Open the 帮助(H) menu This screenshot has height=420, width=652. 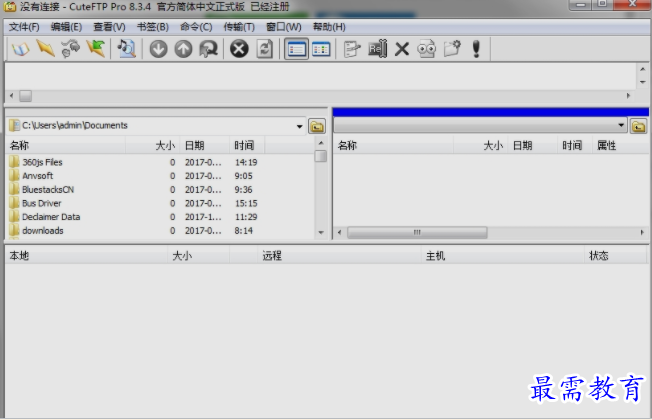point(329,27)
